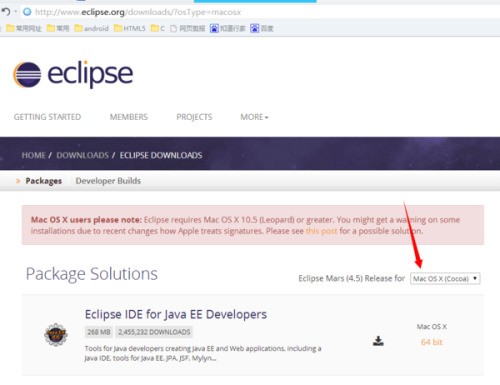Click the site icon in the address bar

coord(27,12)
